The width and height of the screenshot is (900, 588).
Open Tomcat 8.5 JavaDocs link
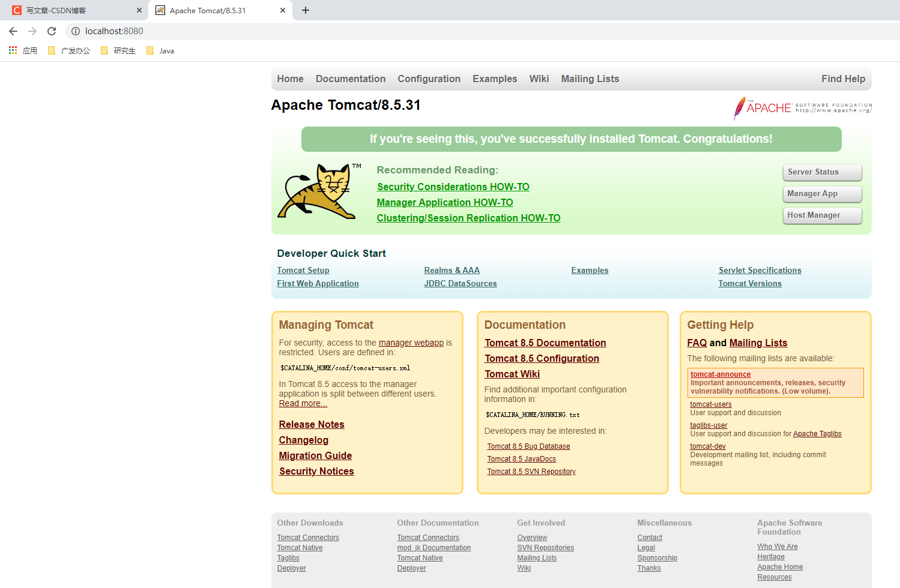tap(521, 459)
